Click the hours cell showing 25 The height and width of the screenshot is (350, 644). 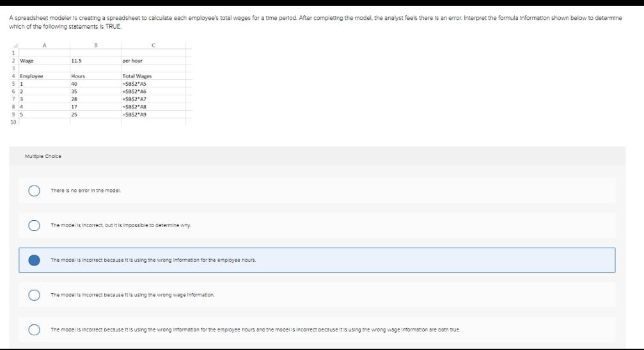point(95,115)
